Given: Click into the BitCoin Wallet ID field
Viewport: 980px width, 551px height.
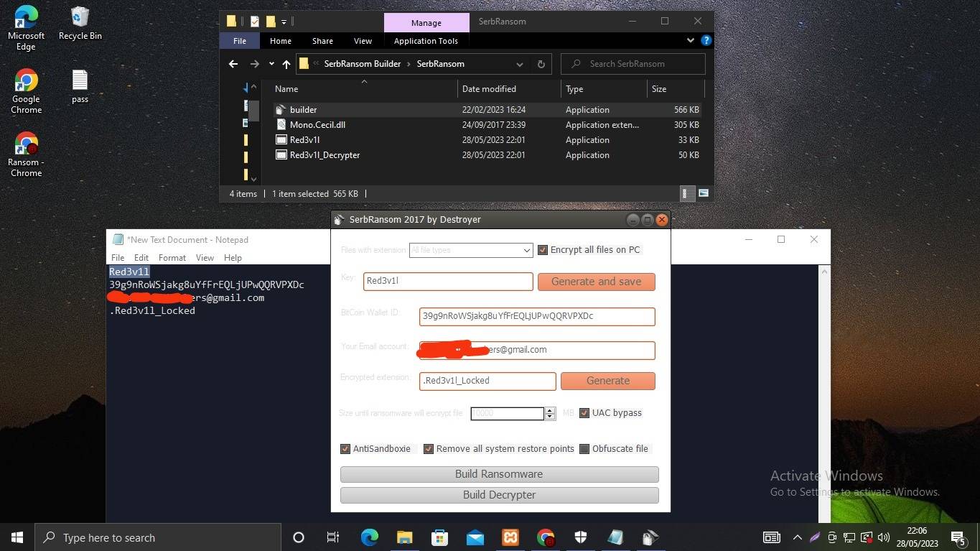Looking at the screenshot, I should [x=537, y=316].
